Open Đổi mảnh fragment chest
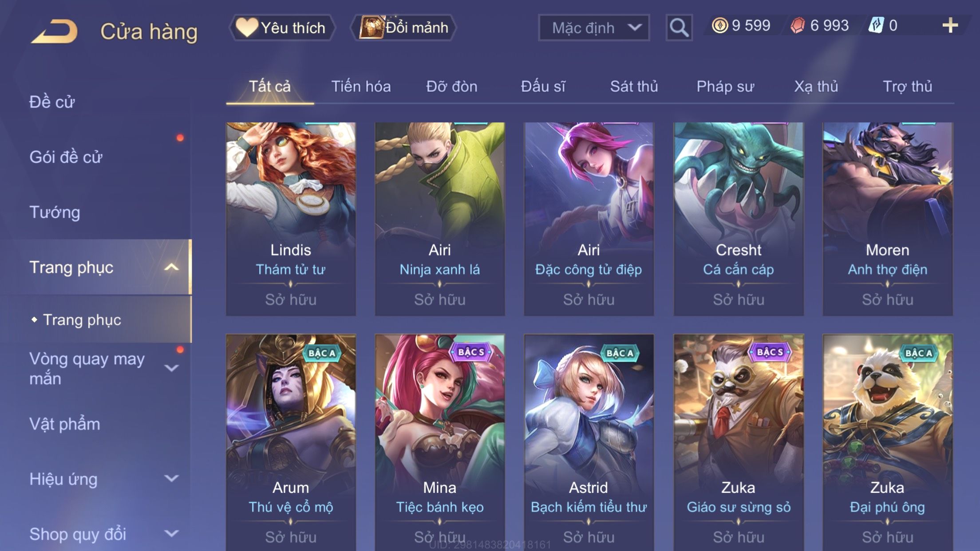This screenshot has width=980, height=551. tap(403, 28)
